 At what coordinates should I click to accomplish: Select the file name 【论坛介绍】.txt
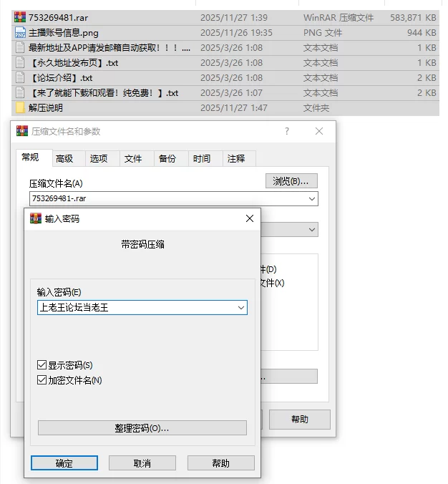click(x=61, y=78)
